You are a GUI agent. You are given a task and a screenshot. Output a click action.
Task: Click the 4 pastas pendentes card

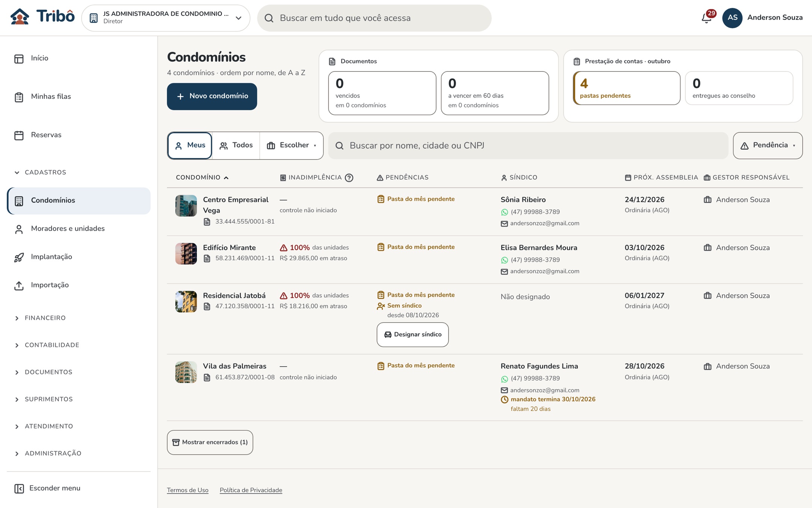point(627,88)
